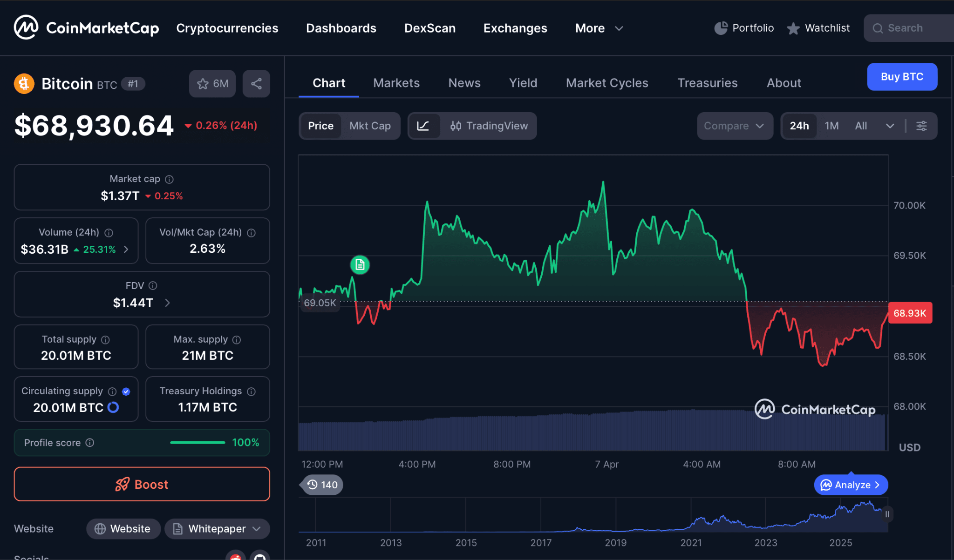Screen dimensions: 954x560
Task: Toggle the 6M watchlist star for Bitcoin
Action: [x=212, y=84]
